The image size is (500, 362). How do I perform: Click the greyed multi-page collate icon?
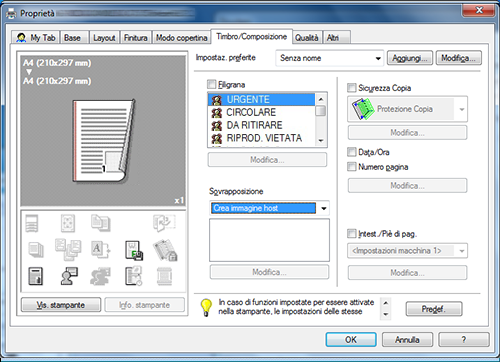click(68, 249)
